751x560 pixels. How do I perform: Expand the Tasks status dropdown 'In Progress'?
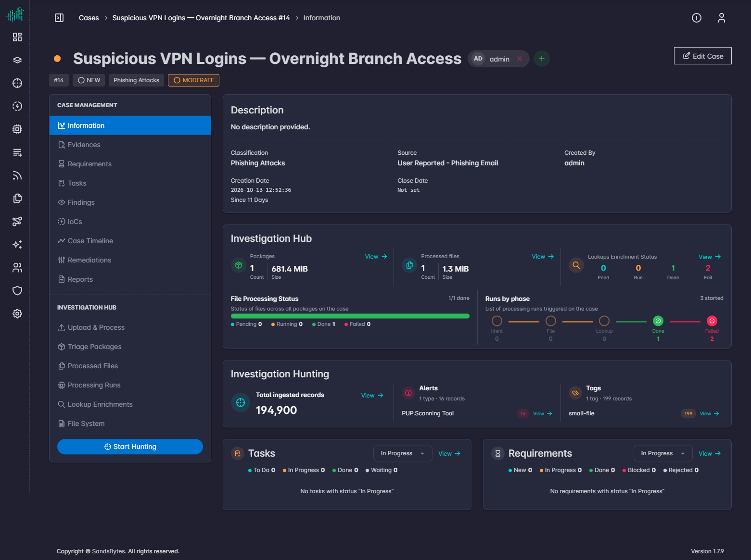point(403,453)
